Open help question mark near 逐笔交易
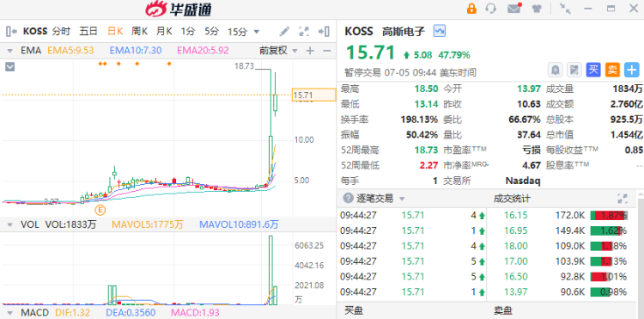Screen dimensions: 644x319 [349, 199]
